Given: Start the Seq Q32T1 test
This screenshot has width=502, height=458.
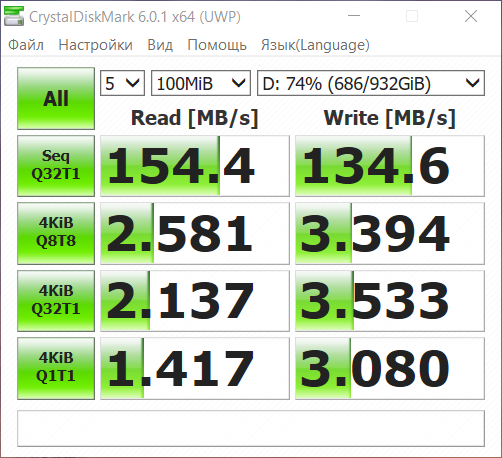Looking at the screenshot, I should pyautogui.click(x=56, y=166).
